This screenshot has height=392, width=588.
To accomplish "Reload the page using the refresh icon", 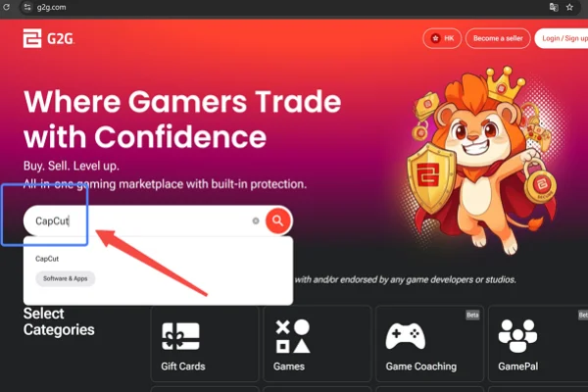I will [x=7, y=7].
